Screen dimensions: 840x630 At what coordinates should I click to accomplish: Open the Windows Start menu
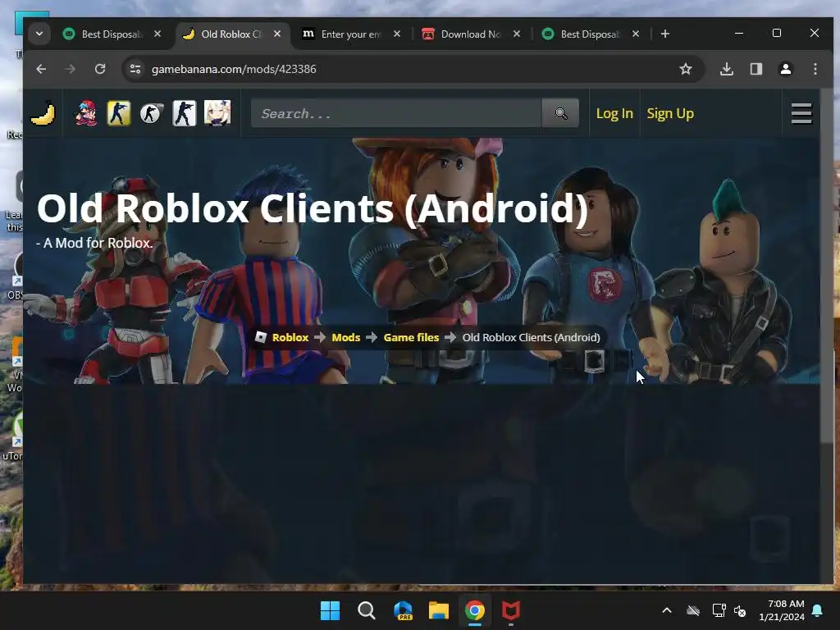330,610
